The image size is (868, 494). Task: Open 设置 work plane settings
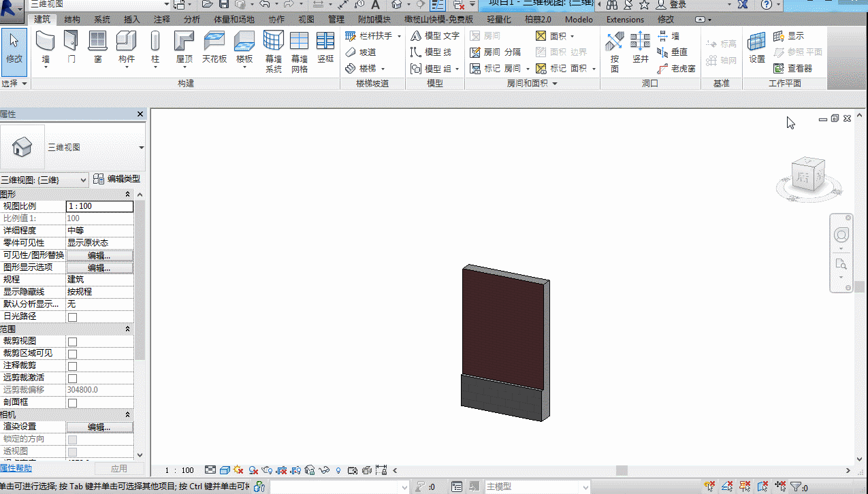pyautogui.click(x=757, y=48)
